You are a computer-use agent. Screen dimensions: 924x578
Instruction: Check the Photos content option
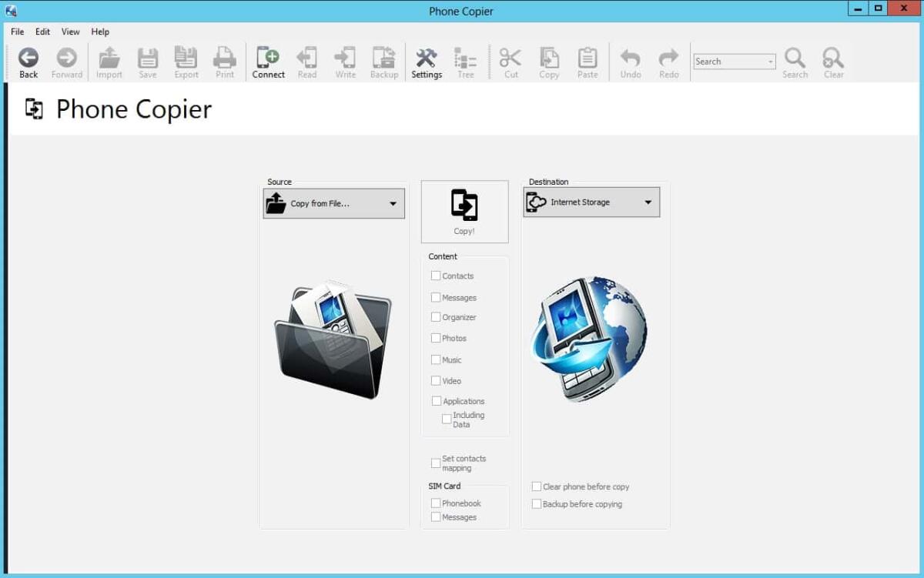coord(436,338)
